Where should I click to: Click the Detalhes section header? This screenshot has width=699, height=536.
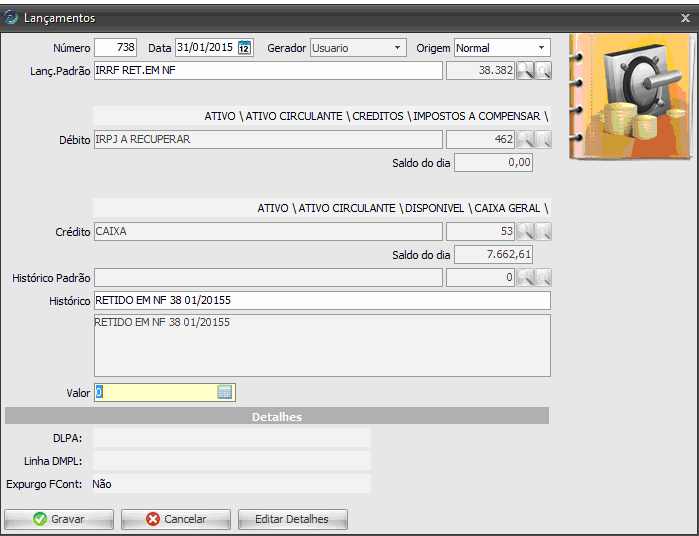[277, 416]
